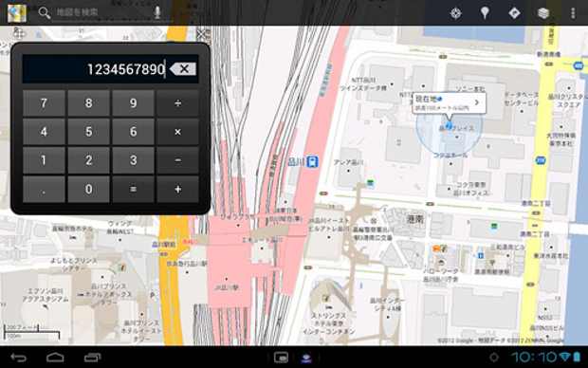Viewport: 588px width, 368px height.
Task: Tap Android back button
Action: point(18,358)
